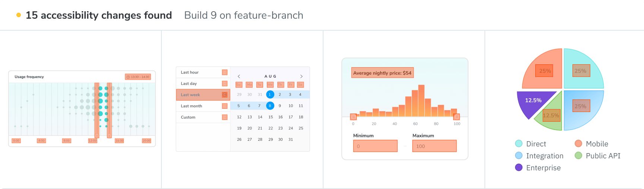Click the maximum price slider handle
The height and width of the screenshot is (189, 644).
pos(457,117)
